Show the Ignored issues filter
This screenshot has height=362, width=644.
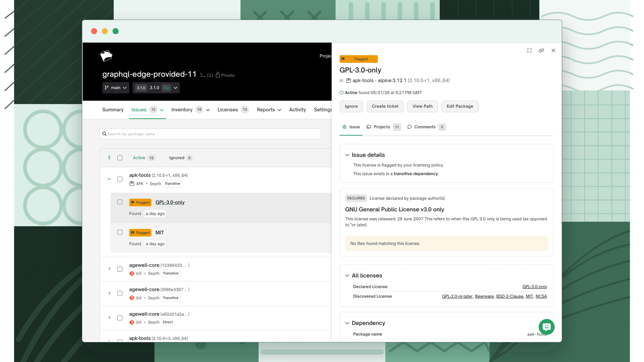180,158
